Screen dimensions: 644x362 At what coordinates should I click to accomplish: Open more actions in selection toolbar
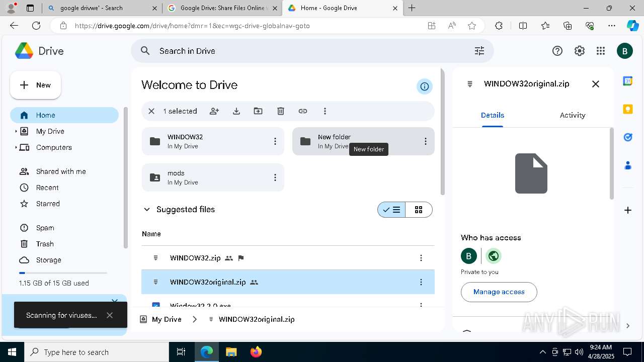click(x=325, y=111)
